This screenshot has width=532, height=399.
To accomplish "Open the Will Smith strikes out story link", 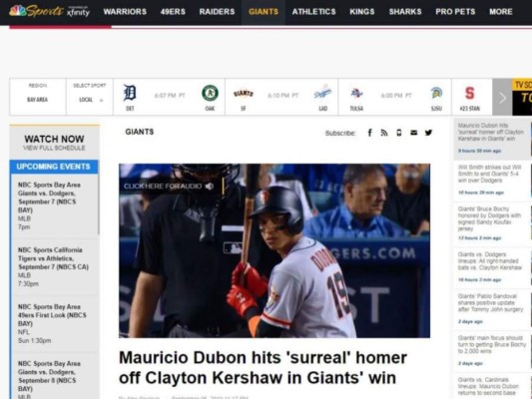I will point(490,174).
